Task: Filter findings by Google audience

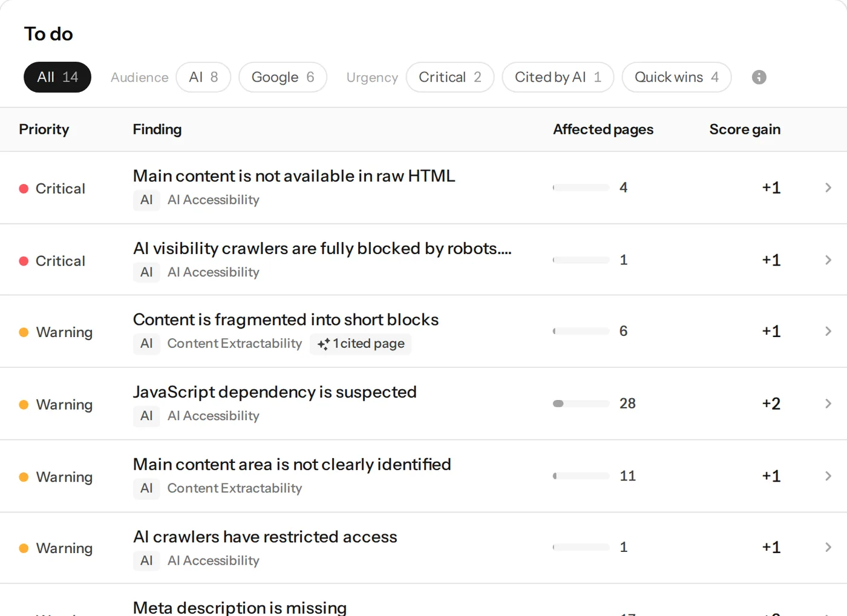Action: 283,77
